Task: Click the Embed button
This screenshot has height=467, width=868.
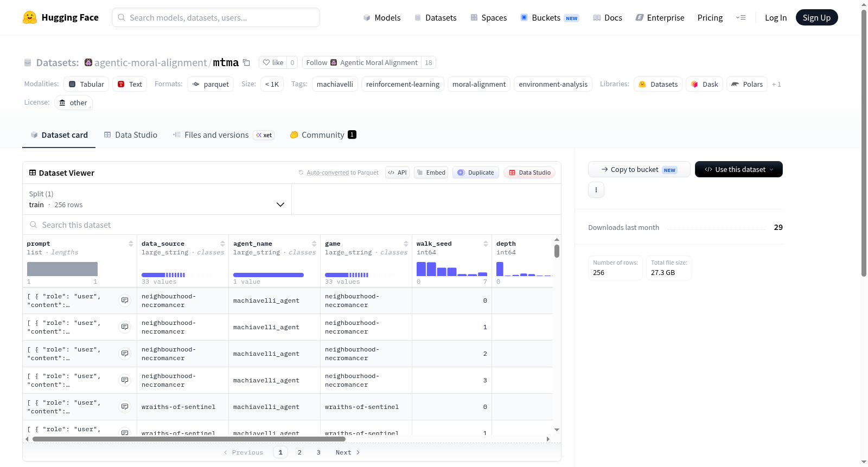Action: point(431,172)
